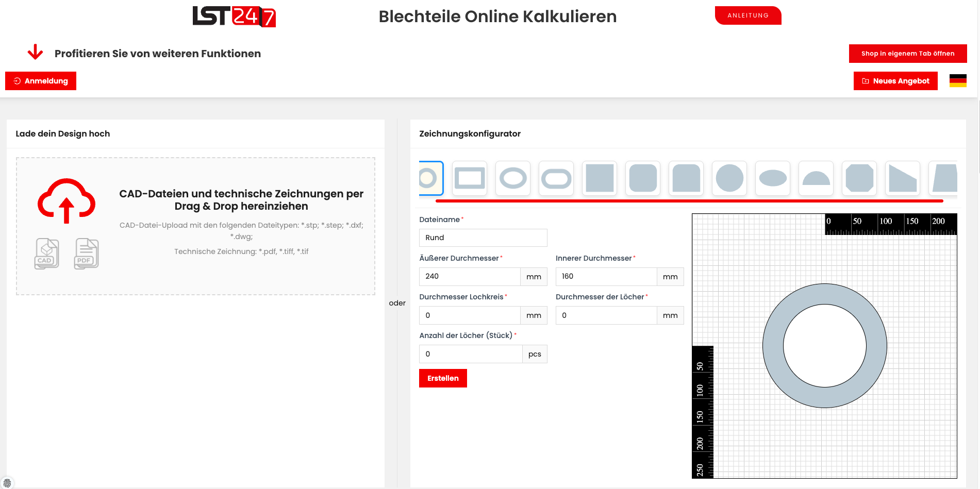This screenshot has width=980, height=489.
Task: Click the CAD file type icon
Action: click(x=47, y=254)
